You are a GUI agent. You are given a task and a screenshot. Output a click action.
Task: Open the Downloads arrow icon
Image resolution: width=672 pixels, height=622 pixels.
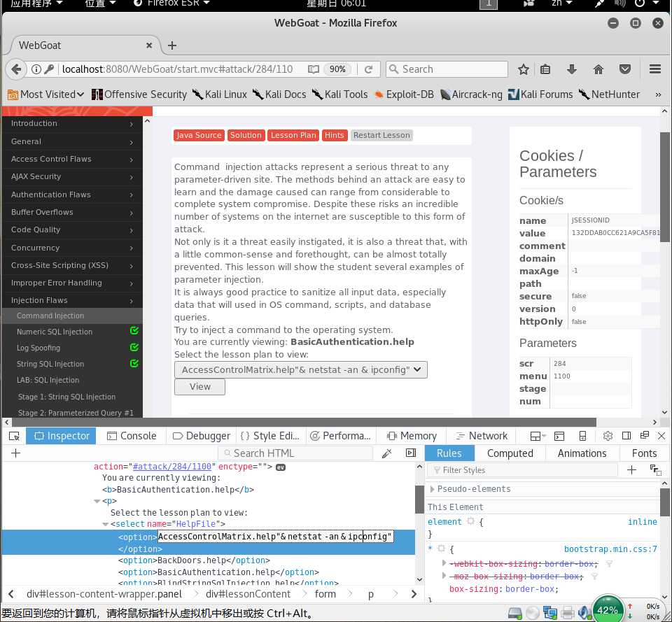coord(572,69)
